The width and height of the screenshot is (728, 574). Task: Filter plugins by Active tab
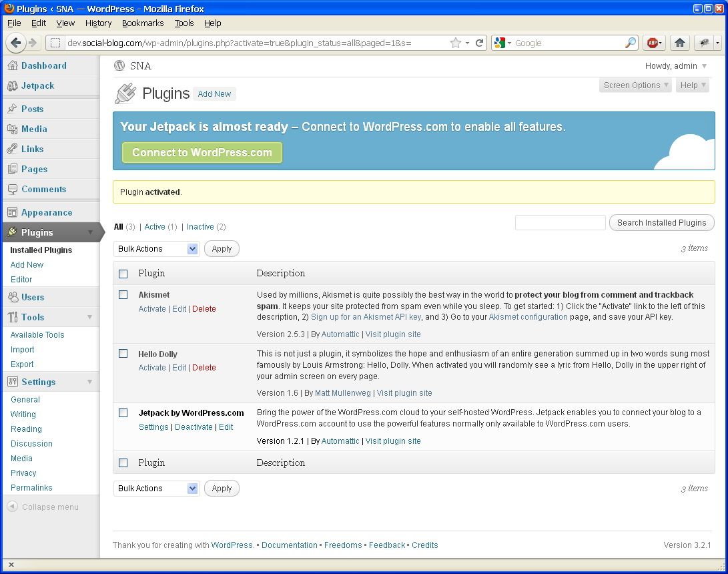click(x=155, y=227)
